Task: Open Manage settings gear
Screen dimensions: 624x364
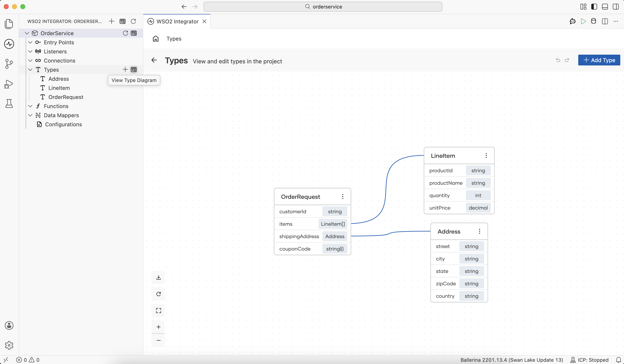Action: [9, 345]
